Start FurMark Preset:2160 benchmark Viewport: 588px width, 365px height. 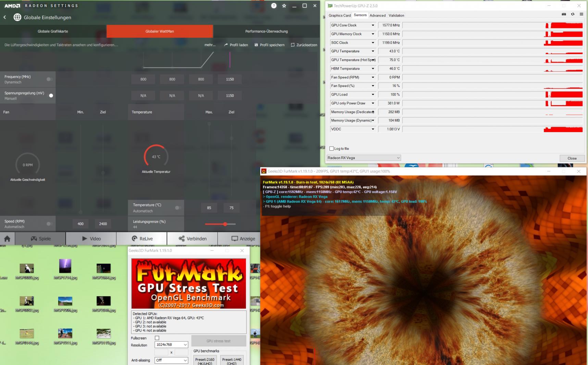[x=205, y=361]
